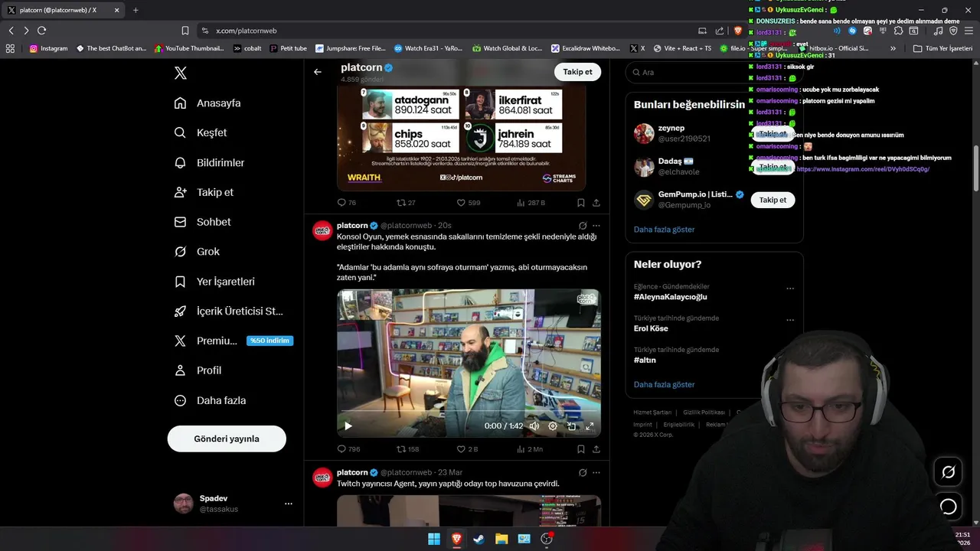Viewport: 980px width, 551px height.
Task: Reply to the tweet with 76 replies
Action: coord(347,203)
